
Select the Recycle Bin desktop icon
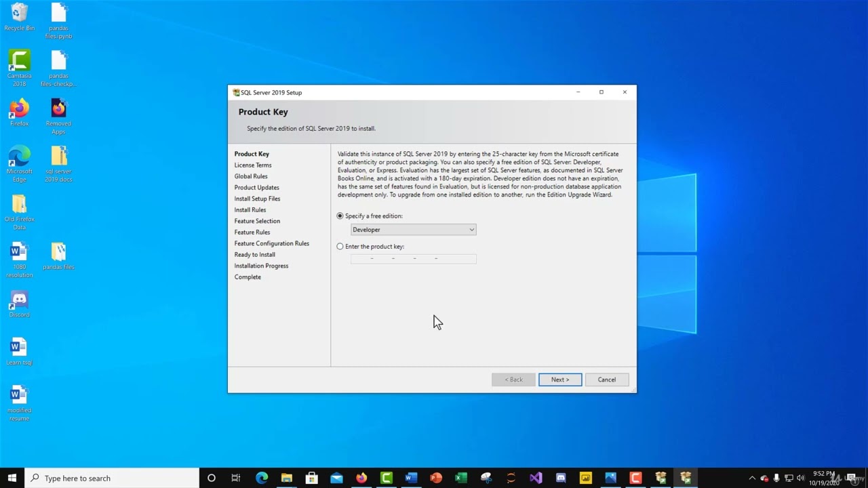coord(19,18)
